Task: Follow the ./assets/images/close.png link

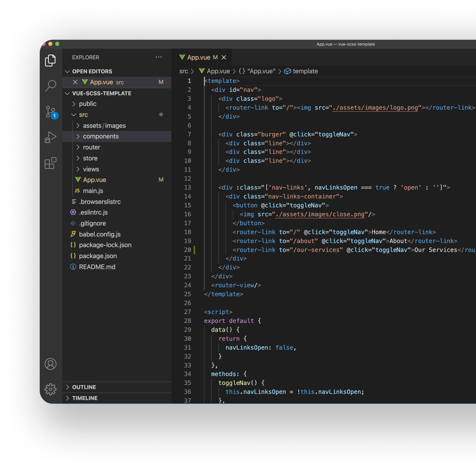Action: pyautogui.click(x=320, y=214)
